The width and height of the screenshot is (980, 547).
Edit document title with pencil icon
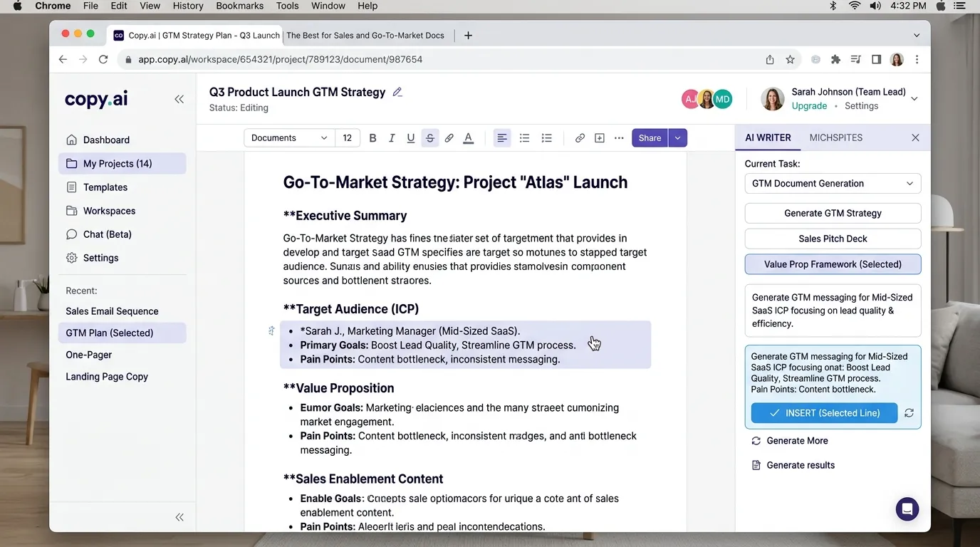point(397,92)
